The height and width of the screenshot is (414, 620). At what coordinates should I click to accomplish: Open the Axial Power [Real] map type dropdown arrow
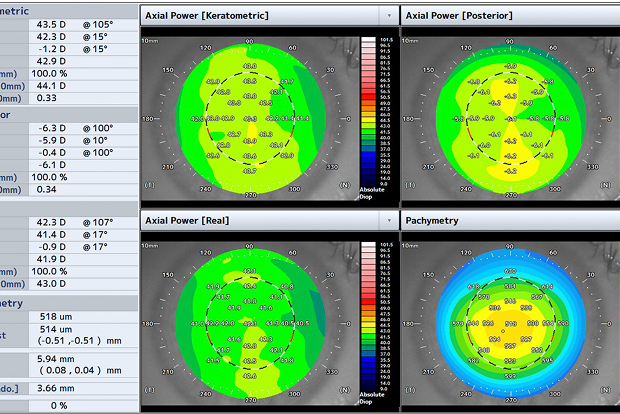389,219
